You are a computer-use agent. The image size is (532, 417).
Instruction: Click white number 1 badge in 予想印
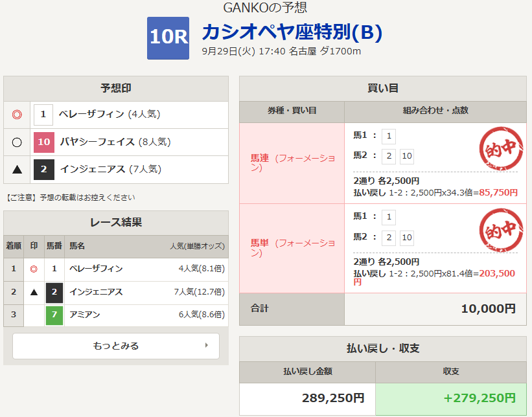click(43, 115)
